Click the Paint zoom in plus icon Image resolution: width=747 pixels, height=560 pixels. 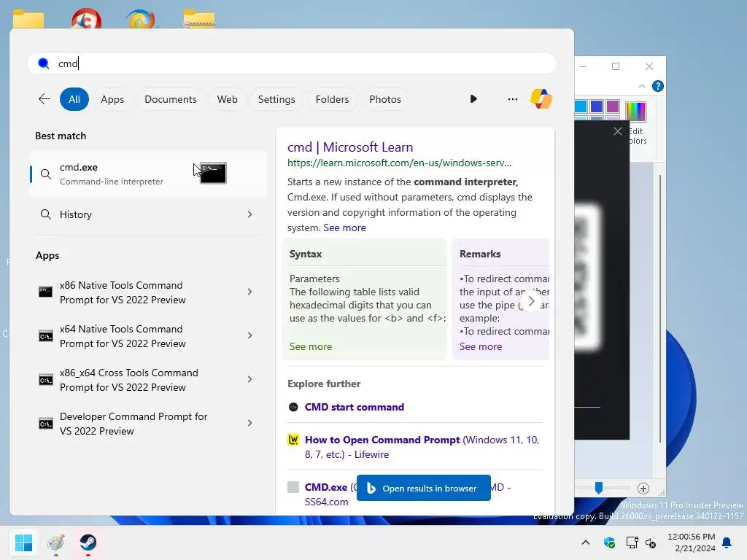click(643, 488)
